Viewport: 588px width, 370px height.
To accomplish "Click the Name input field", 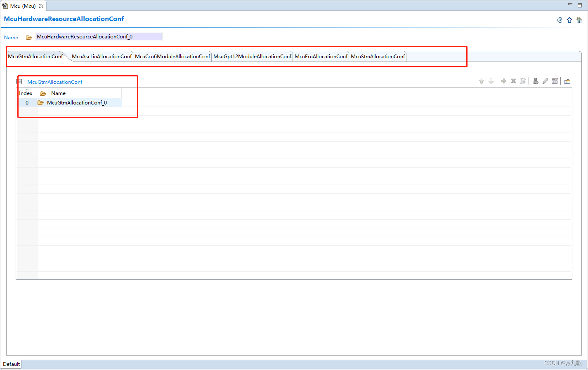I will tap(99, 37).
